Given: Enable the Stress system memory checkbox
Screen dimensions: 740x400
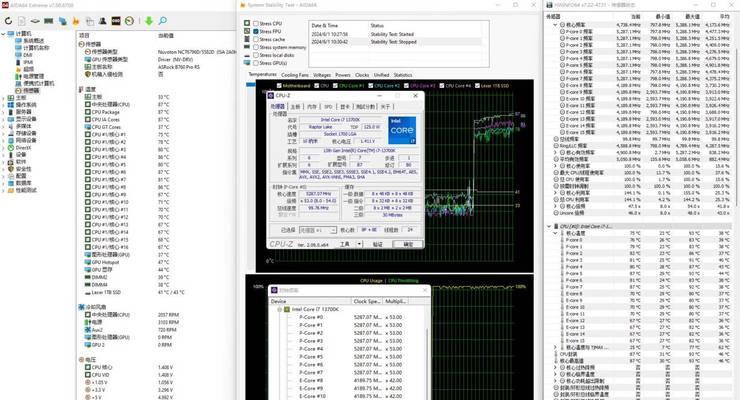Looking at the screenshot, I should 256,47.
